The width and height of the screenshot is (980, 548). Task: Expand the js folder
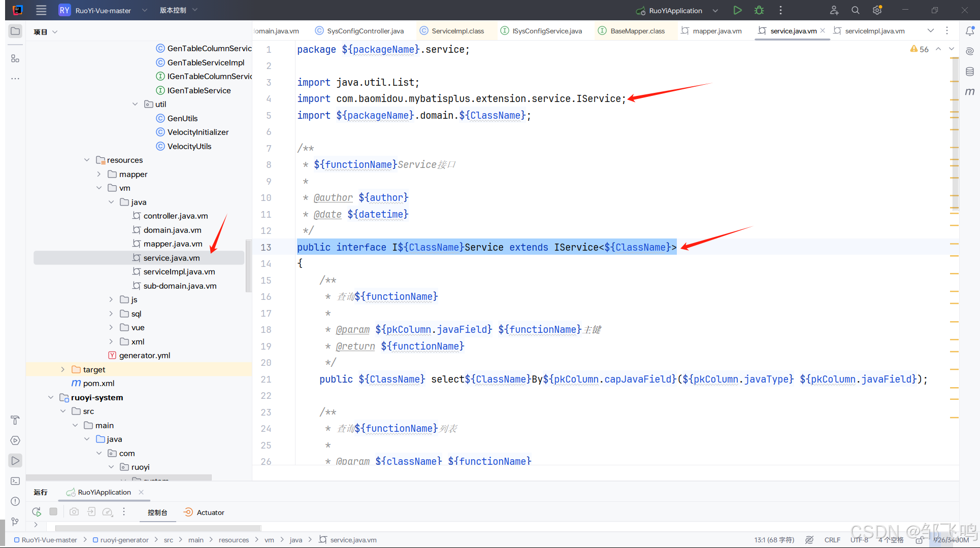tap(111, 299)
